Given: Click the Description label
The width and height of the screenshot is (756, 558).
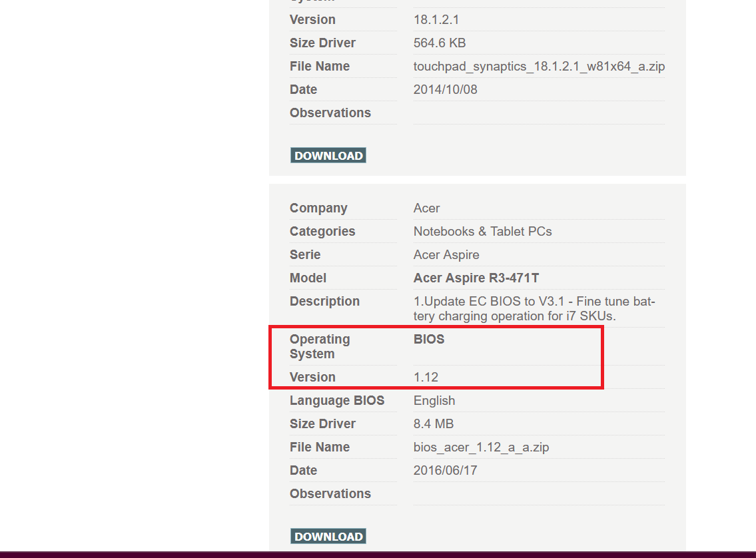Looking at the screenshot, I should (324, 301).
